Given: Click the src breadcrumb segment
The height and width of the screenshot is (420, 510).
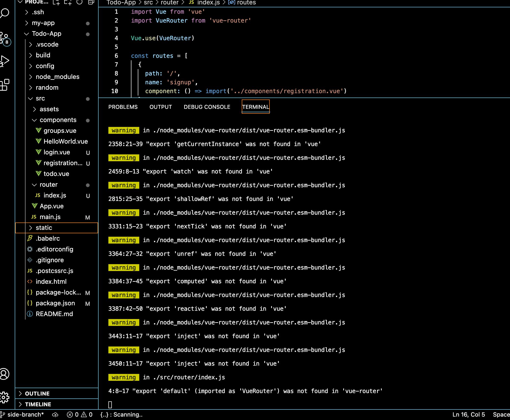Looking at the screenshot, I should click(x=148, y=2).
